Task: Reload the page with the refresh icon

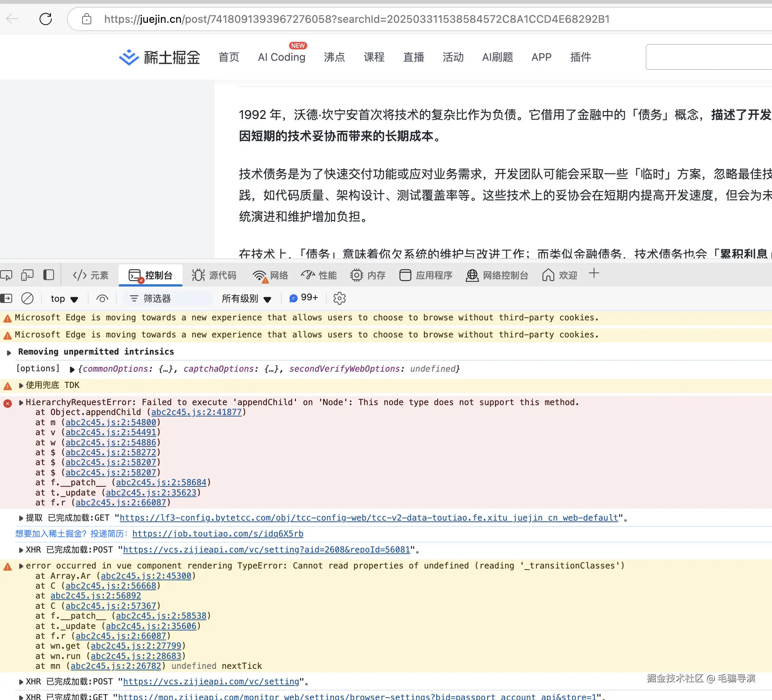Action: pos(46,19)
